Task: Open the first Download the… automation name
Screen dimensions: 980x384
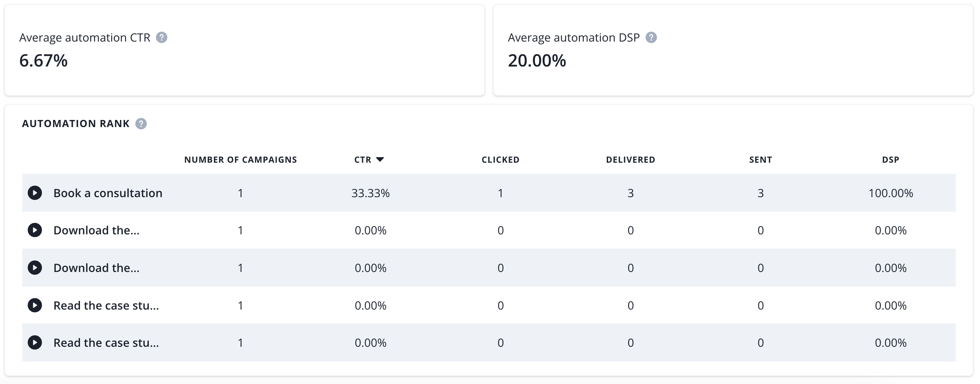Action: 96,230
